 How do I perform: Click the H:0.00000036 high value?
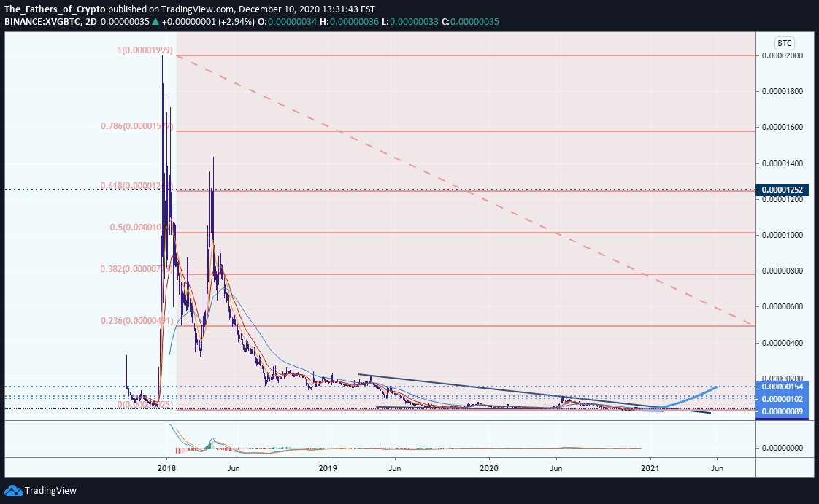(x=350, y=22)
